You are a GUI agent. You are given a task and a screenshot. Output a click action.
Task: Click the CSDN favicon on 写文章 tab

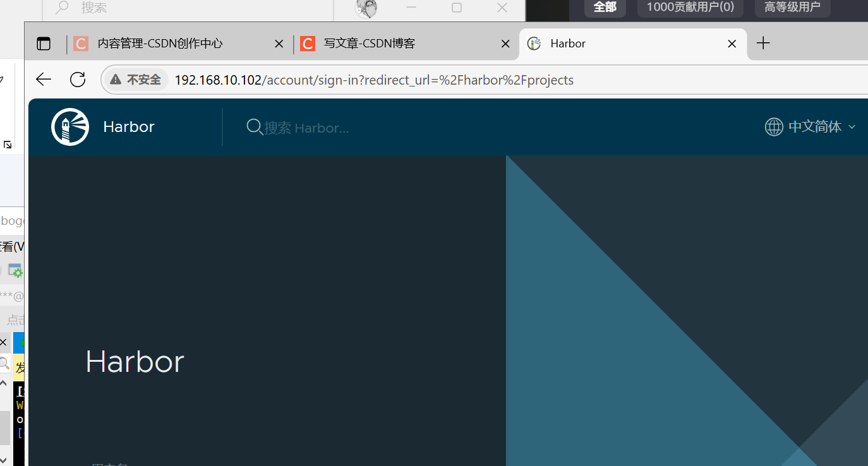click(308, 44)
